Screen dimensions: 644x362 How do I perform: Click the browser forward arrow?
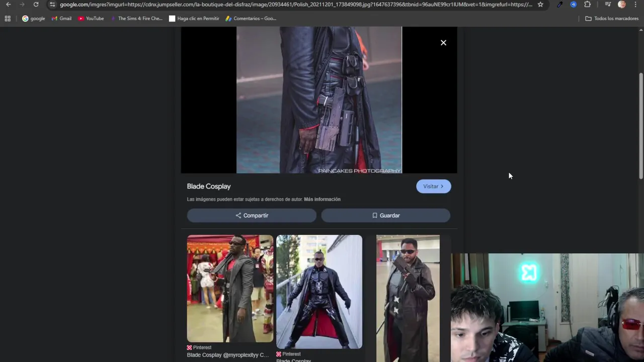(22, 5)
